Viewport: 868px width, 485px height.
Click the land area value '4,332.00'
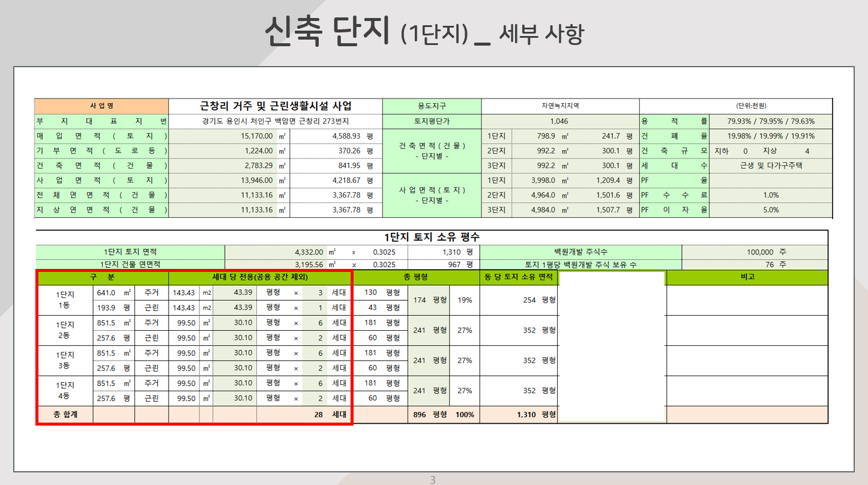tap(309, 253)
